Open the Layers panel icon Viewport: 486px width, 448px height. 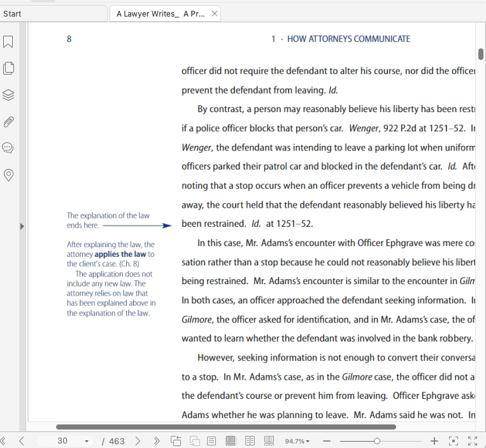click(x=8, y=95)
